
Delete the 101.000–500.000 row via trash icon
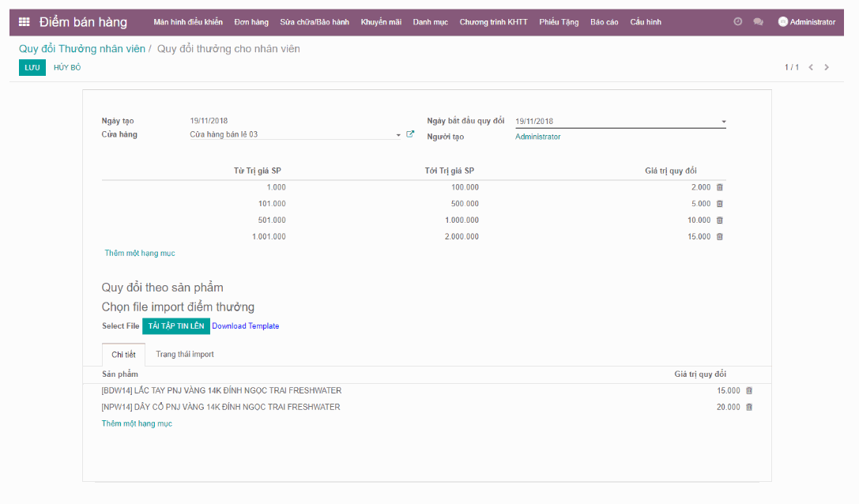(719, 203)
